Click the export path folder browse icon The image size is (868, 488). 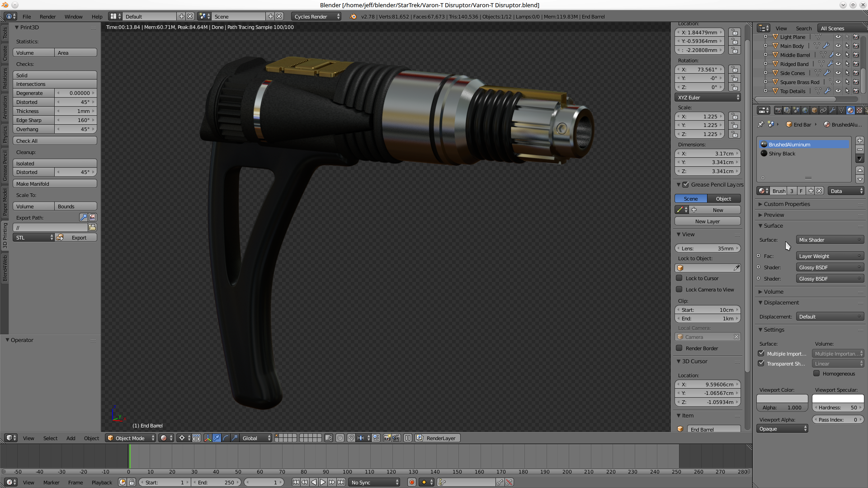click(92, 227)
